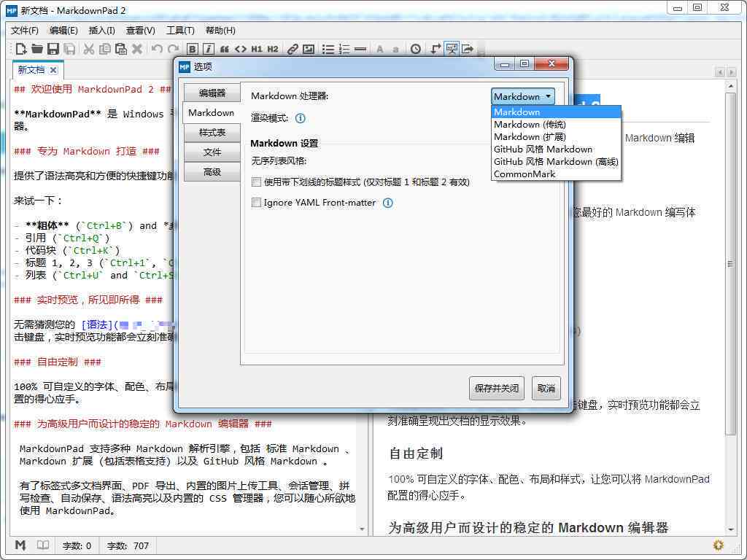Image resolution: width=747 pixels, height=560 pixels.
Task: Click the gear icon in status bar corner
Action: (718, 545)
